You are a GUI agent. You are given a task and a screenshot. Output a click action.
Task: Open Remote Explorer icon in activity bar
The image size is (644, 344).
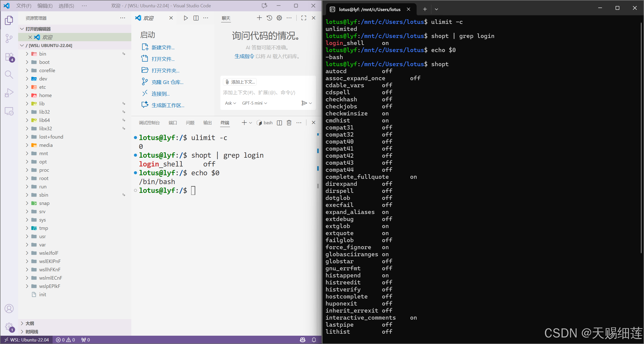(x=9, y=111)
